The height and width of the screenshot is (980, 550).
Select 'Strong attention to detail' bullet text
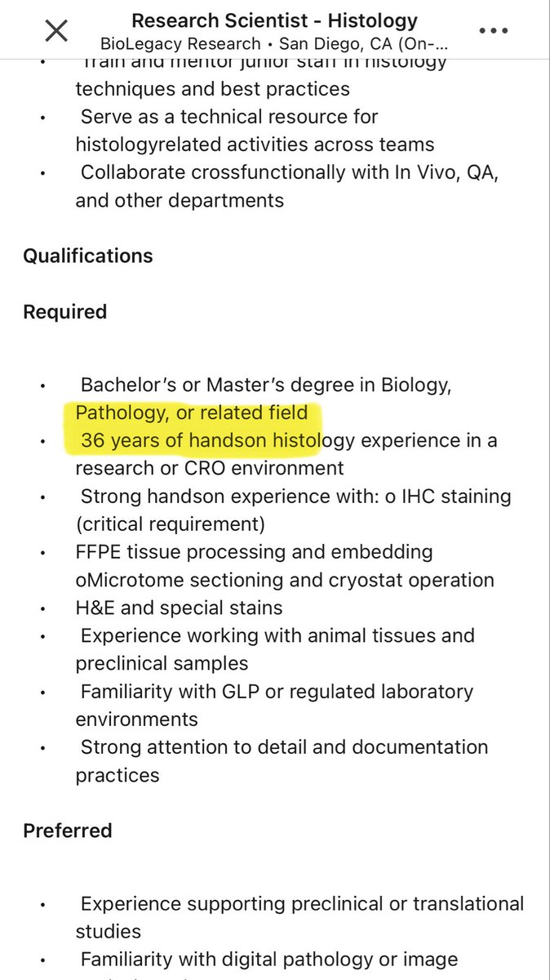tap(284, 747)
